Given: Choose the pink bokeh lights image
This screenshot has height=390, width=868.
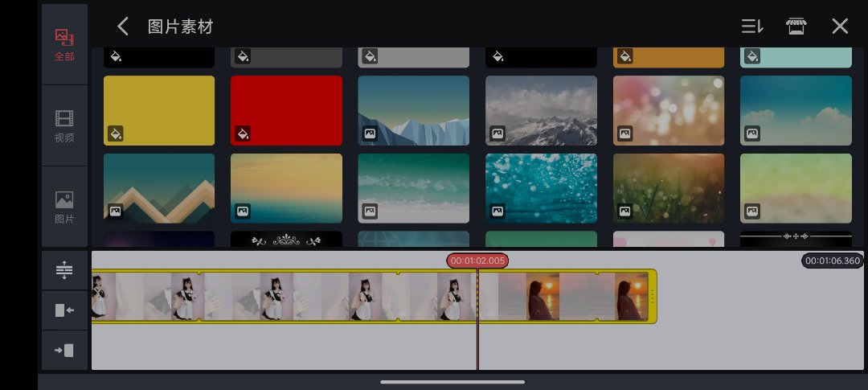Looking at the screenshot, I should (x=668, y=110).
